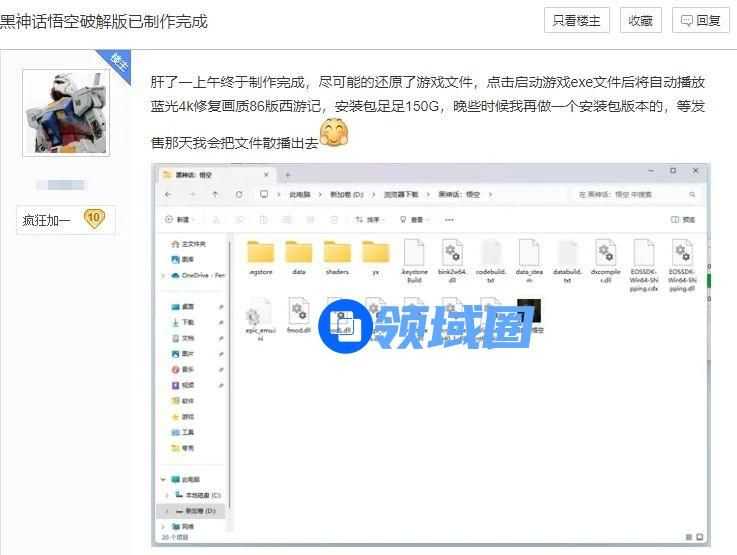Click the 只看楼主 button
The height and width of the screenshot is (555, 737).
pos(575,20)
